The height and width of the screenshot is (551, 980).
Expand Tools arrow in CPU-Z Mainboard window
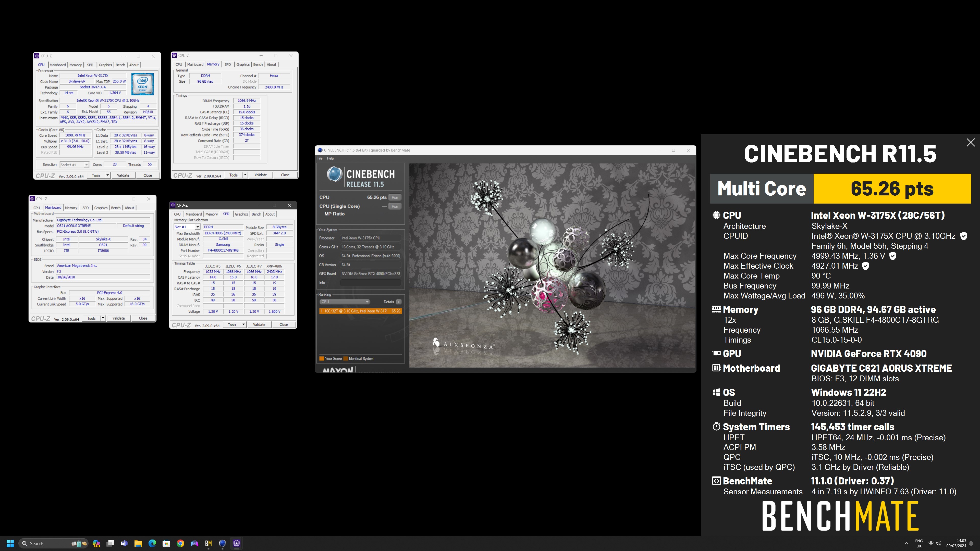tap(103, 318)
